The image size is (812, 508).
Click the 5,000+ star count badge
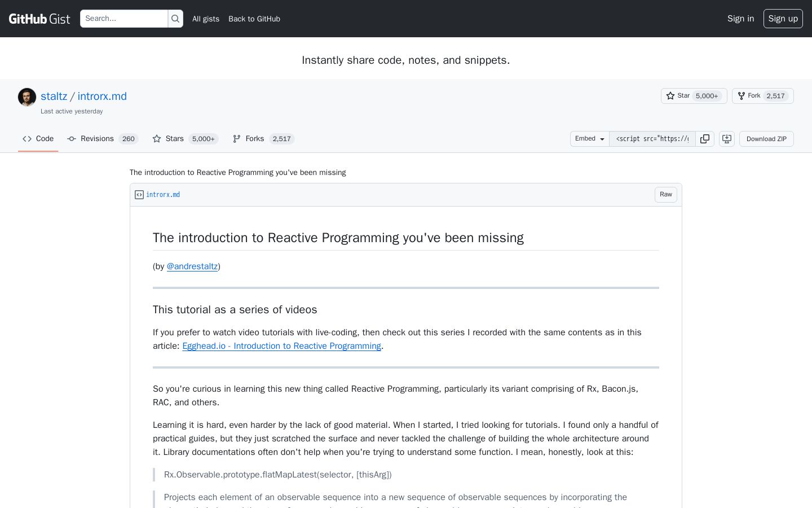pyautogui.click(x=707, y=96)
